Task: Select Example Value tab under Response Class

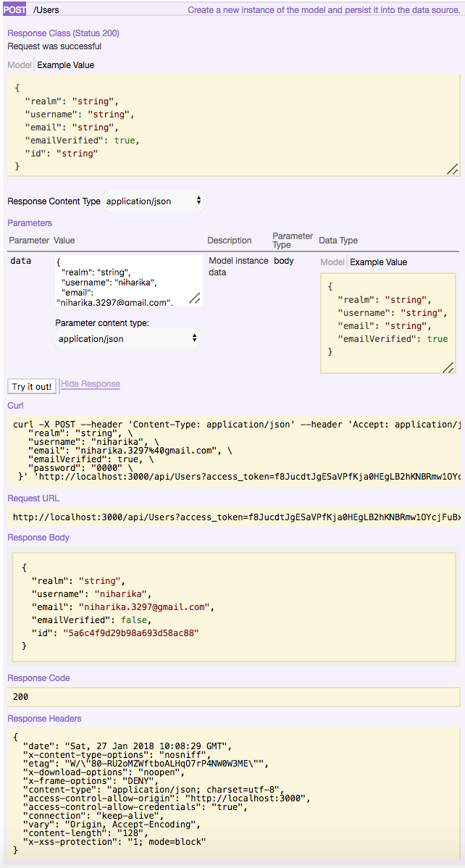Action: pos(66,65)
